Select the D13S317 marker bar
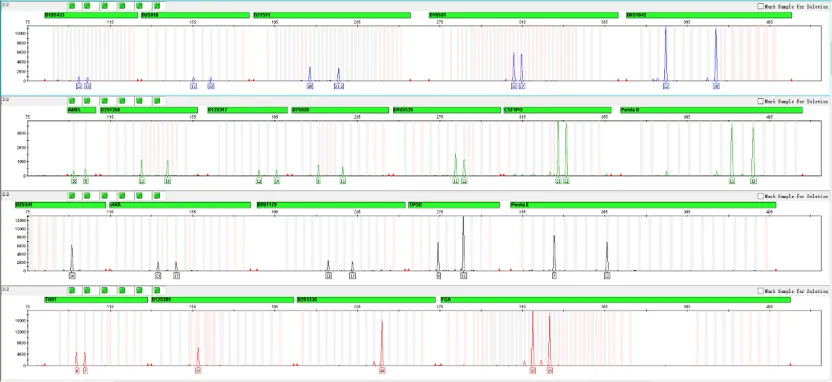 (247, 110)
